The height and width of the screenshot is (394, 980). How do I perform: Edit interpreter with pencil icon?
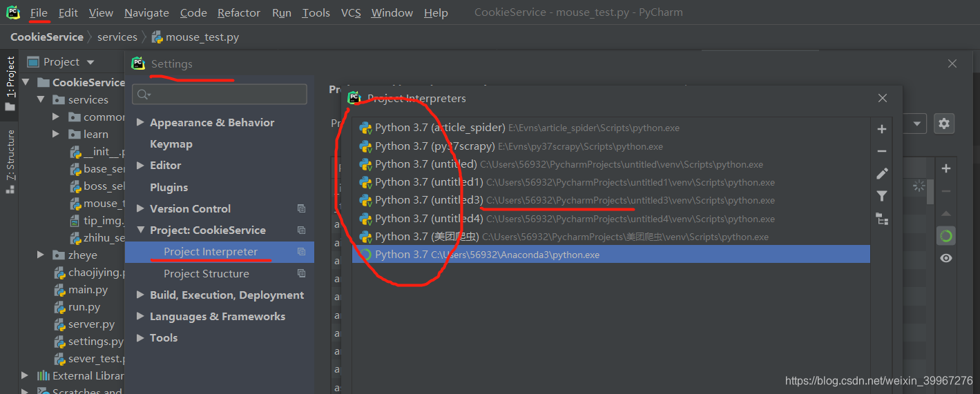pyautogui.click(x=882, y=173)
